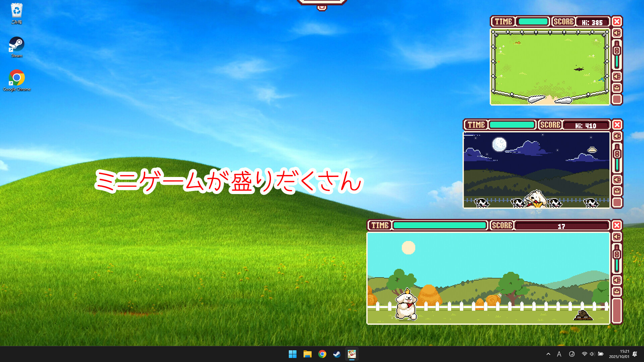Image resolution: width=644 pixels, height=362 pixels.
Task: Open the Windows Start menu
Action: [292, 354]
